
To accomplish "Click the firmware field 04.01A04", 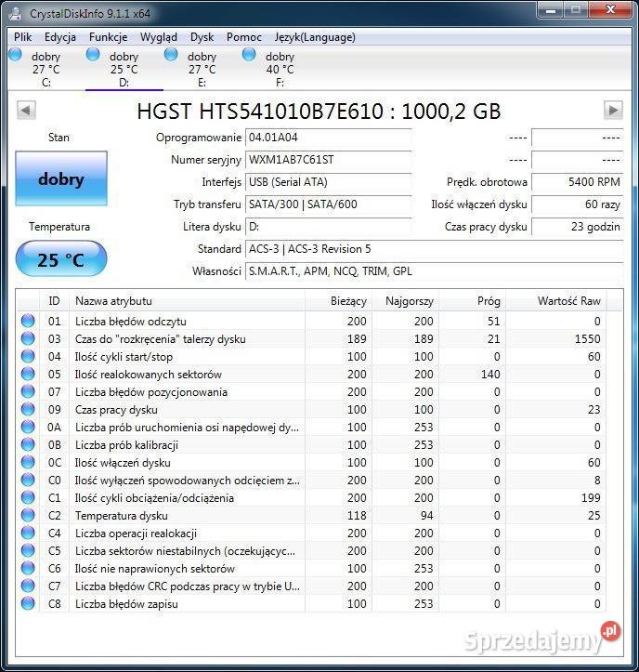I will tap(328, 138).
